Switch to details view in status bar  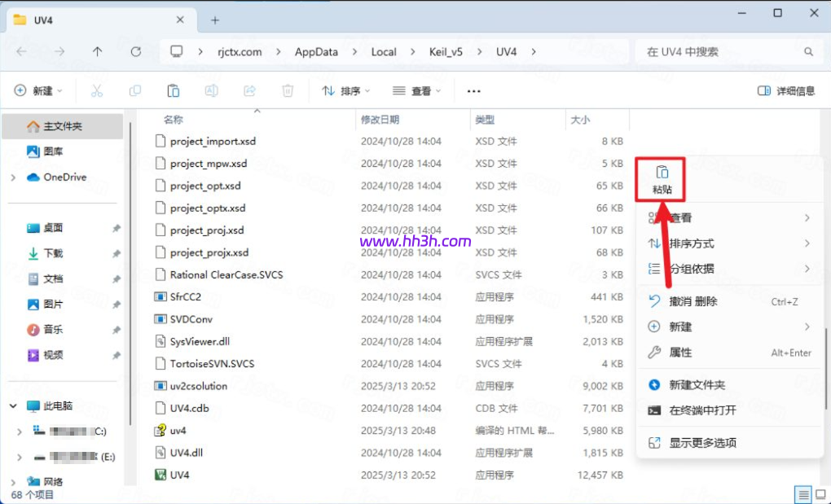click(x=803, y=494)
